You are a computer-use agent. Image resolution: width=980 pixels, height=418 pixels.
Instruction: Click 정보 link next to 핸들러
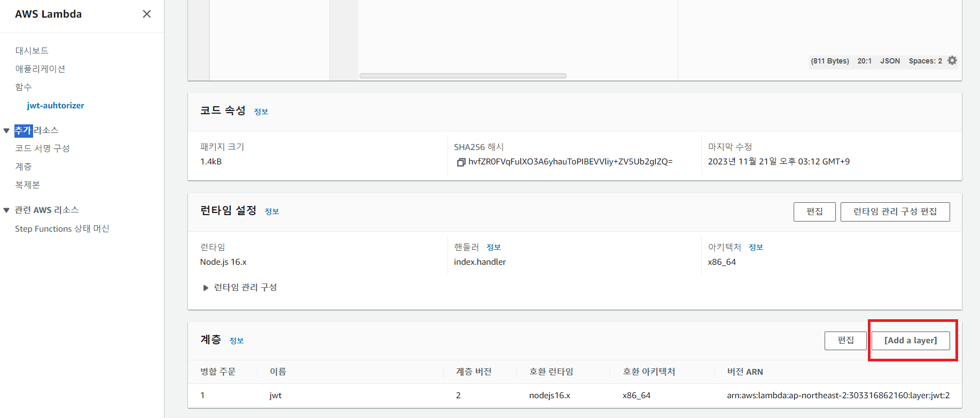tap(493, 247)
